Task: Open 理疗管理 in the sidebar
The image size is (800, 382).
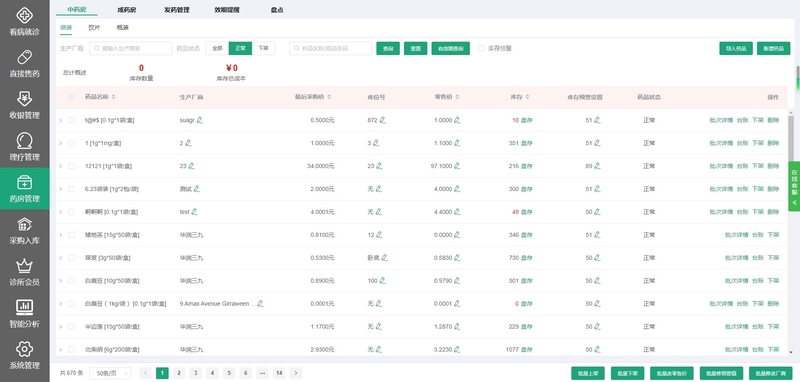Action: click(x=24, y=146)
